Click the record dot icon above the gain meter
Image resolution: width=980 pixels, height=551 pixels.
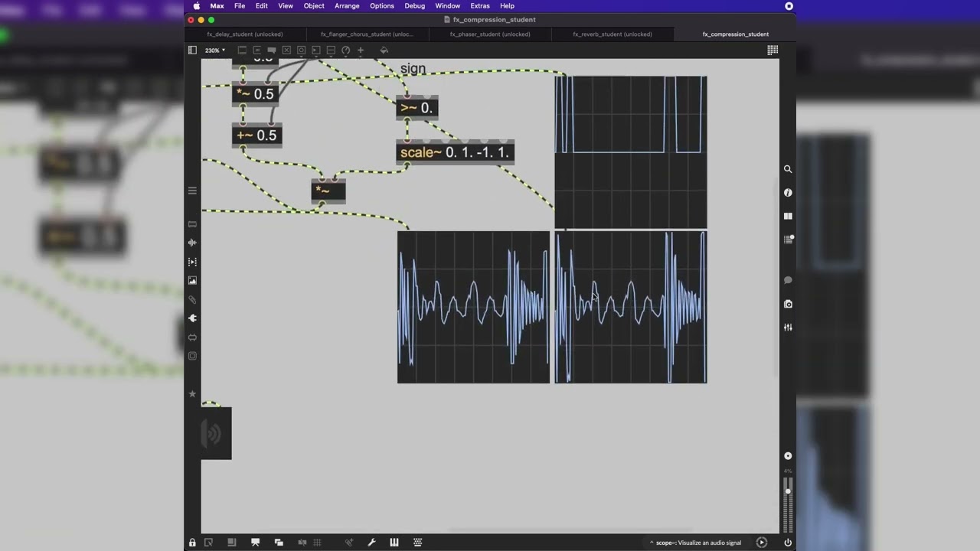coord(788,456)
